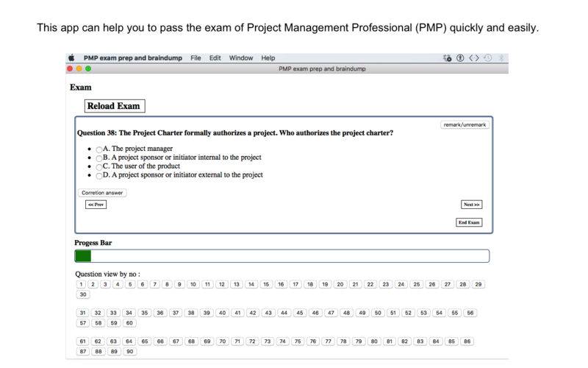The width and height of the screenshot is (588, 368).
Task: Select answer A. The project manager
Action: point(99,149)
